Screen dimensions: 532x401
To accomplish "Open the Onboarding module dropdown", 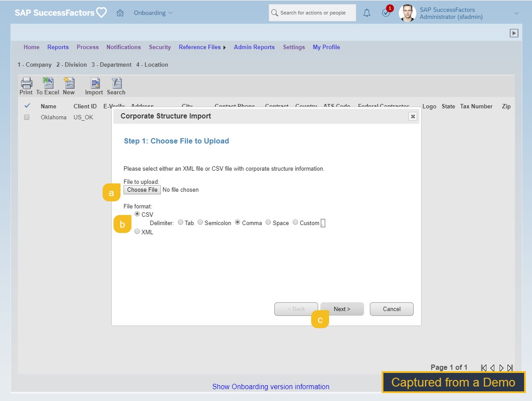I will click(153, 13).
